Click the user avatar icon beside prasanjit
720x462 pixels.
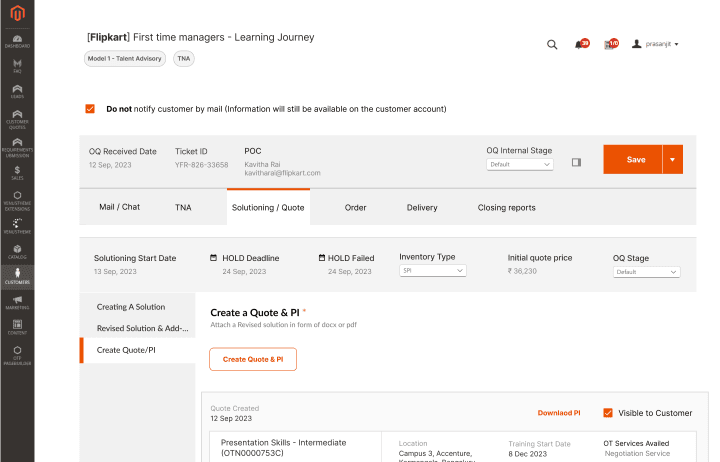coord(636,44)
